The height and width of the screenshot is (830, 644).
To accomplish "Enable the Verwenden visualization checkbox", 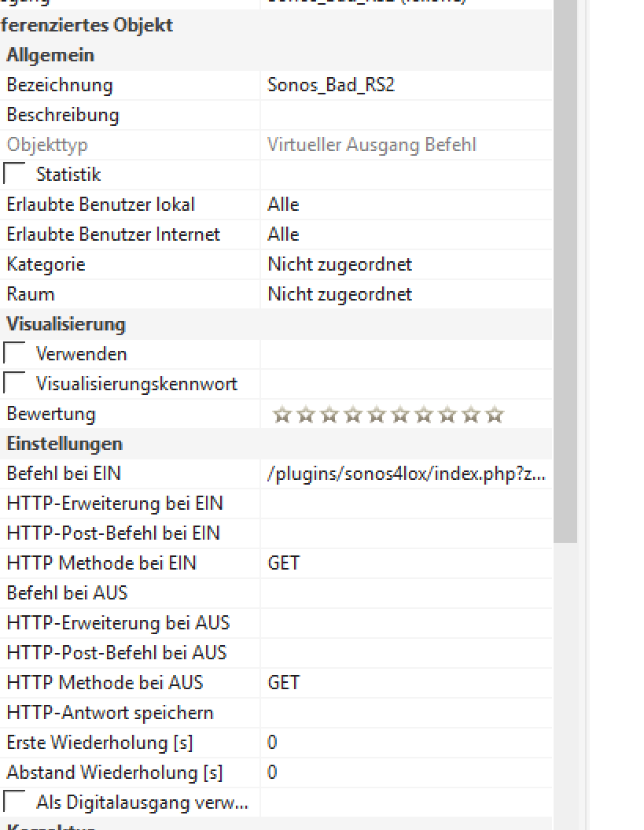I will coord(15,353).
